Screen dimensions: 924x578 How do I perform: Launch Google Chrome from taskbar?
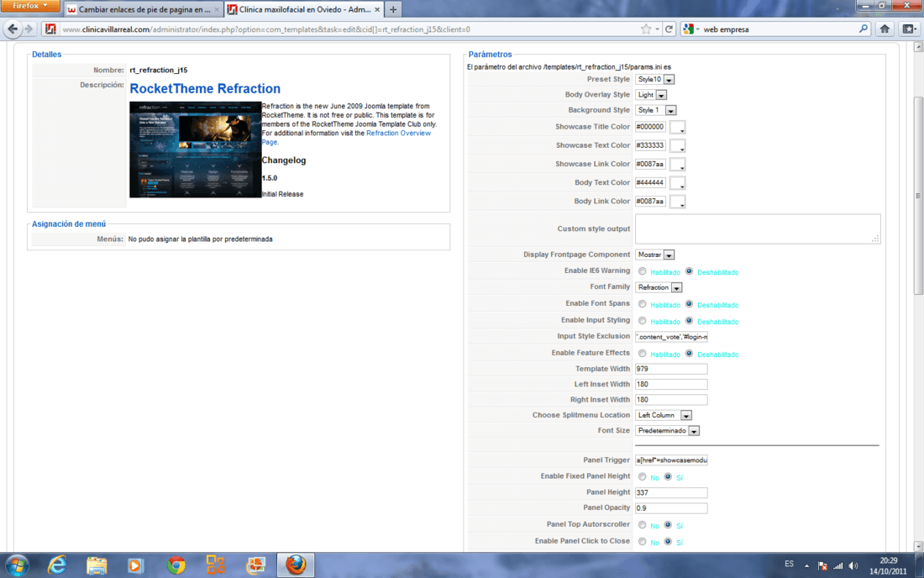(176, 565)
